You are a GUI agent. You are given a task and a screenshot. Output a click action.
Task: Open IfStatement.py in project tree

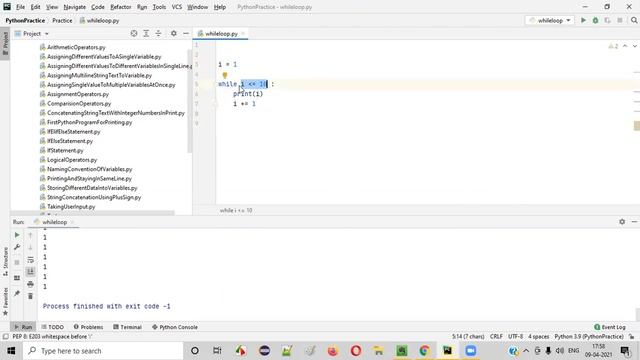point(65,151)
